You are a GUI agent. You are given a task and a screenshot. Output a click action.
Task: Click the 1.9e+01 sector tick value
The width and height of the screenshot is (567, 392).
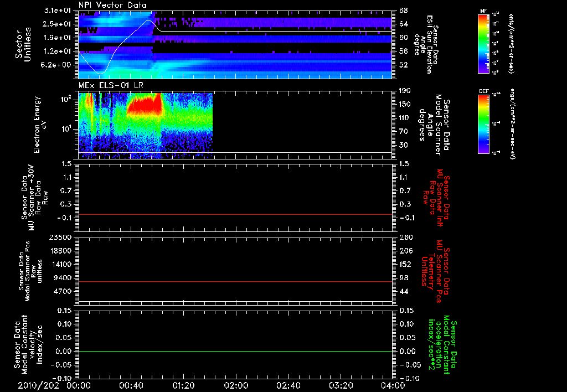58,38
